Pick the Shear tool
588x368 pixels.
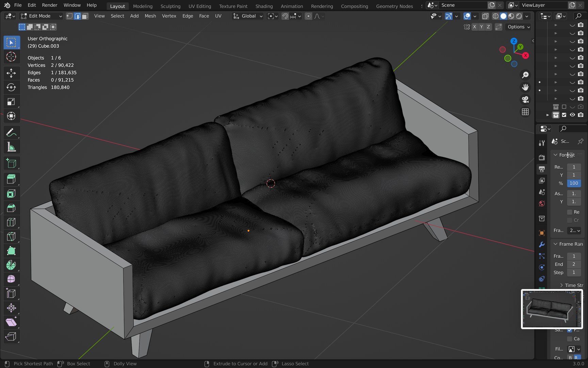pos(11,322)
